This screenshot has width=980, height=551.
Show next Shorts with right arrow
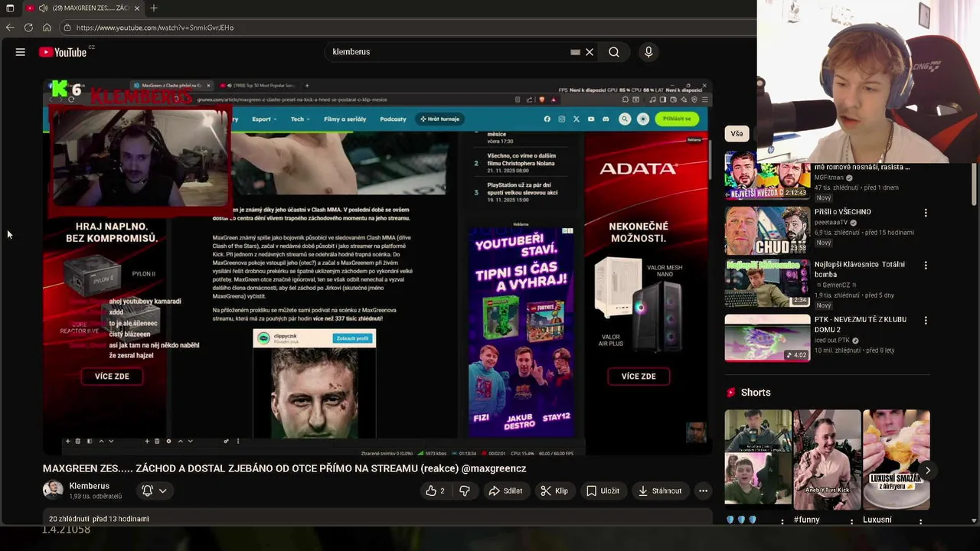click(x=928, y=471)
